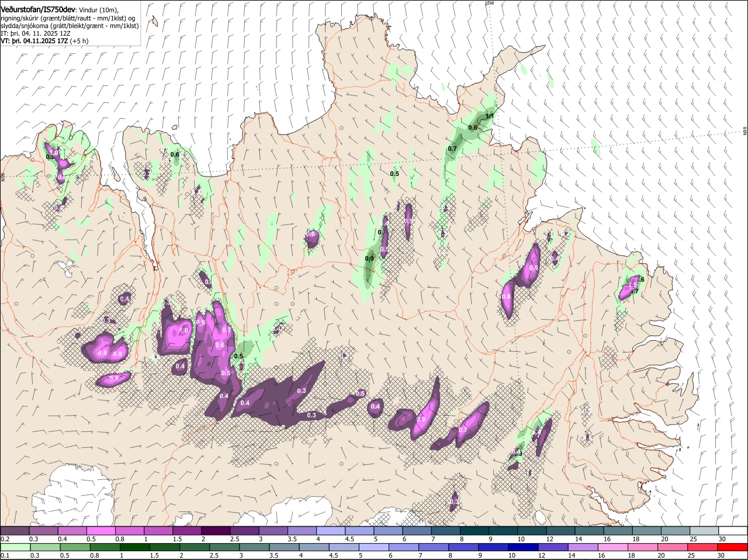Pick upper legend swatch starting at 20
Screen dimensions: 748x560
[676, 531]
